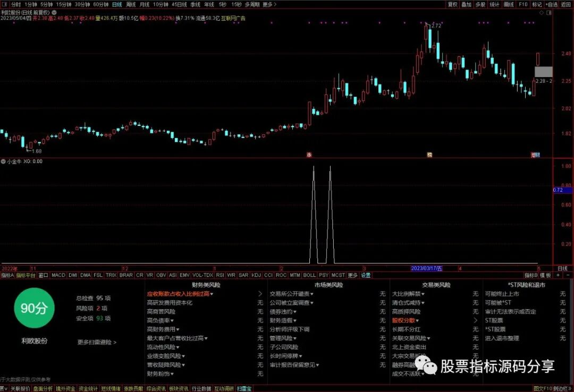
Task: Click the diamond icon above the price axis
Action: [542, 13]
